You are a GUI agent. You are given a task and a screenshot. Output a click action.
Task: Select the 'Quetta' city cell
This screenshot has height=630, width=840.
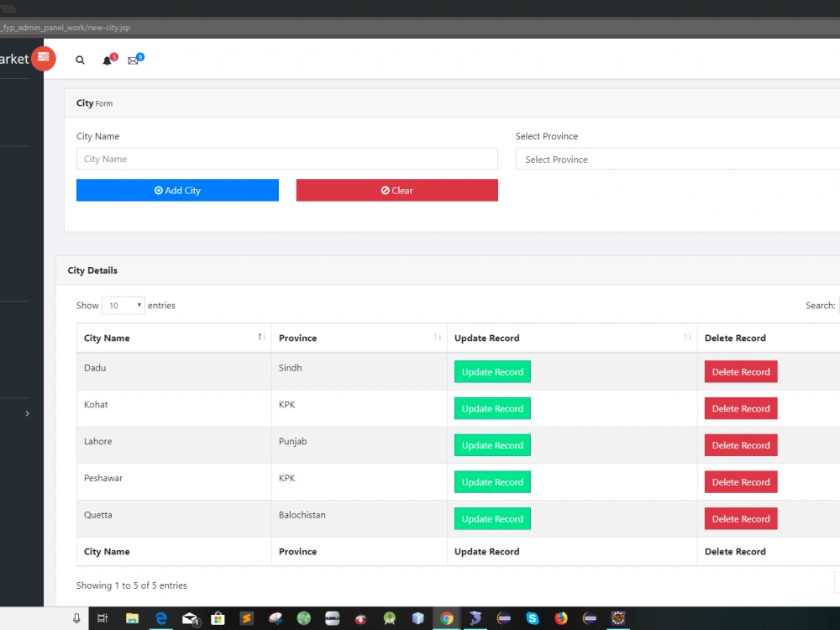pyautogui.click(x=174, y=518)
